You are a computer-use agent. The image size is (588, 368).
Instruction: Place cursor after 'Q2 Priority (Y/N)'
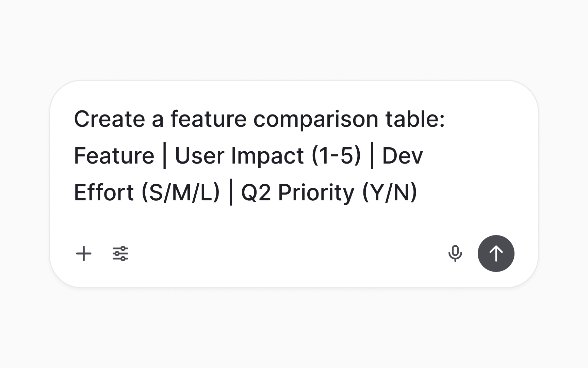pos(419,193)
